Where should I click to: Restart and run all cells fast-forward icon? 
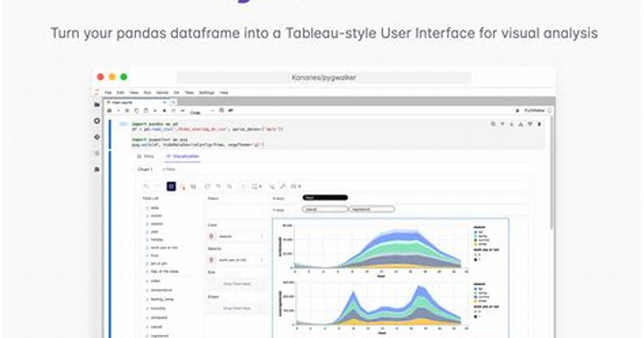pyautogui.click(x=183, y=110)
